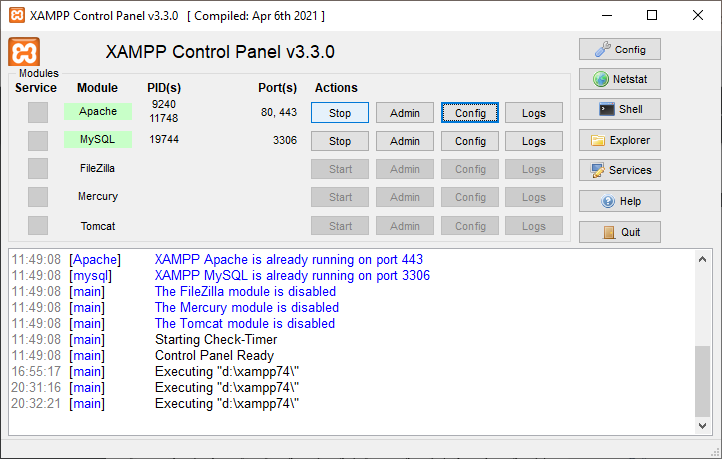The height and width of the screenshot is (459, 722).
Task: Toggle the Tomcat service checkbox
Action: coord(38,226)
